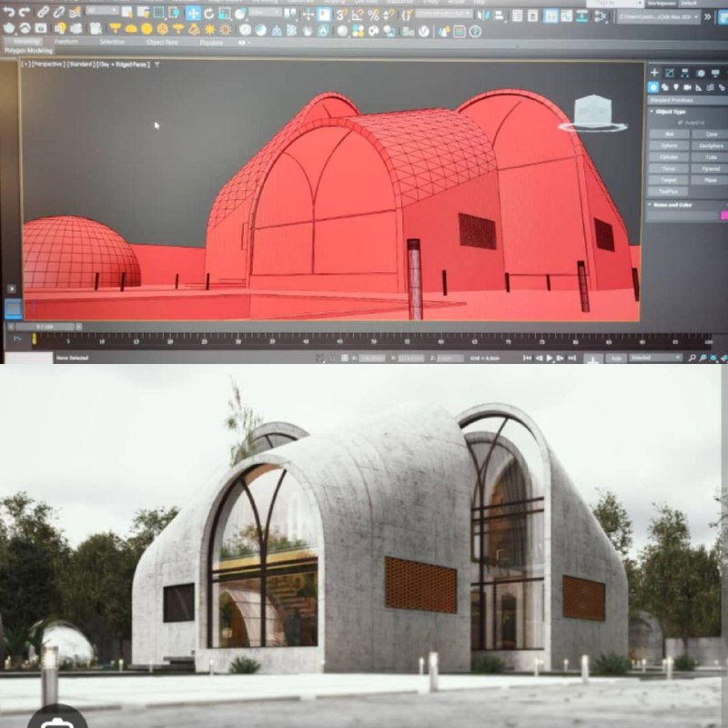Image resolution: width=728 pixels, height=728 pixels.
Task: Toggle the 3D Snaps button
Action: tap(341, 15)
